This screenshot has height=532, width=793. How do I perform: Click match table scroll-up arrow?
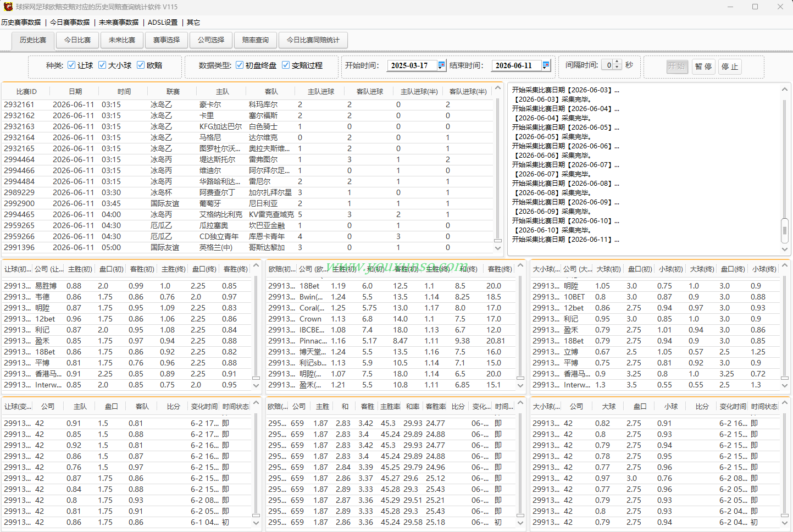pyautogui.click(x=498, y=88)
